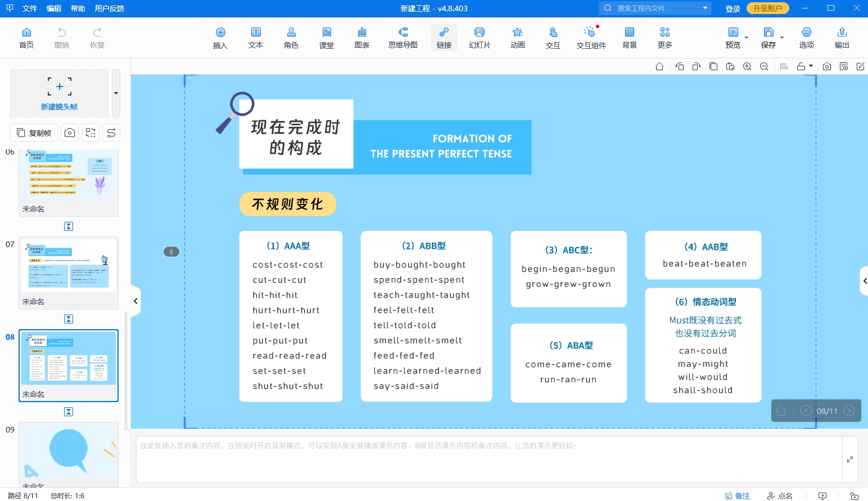Viewport: 868px width, 501px height.
Task: Click the 复制帧 copy frame button
Action: [34, 133]
